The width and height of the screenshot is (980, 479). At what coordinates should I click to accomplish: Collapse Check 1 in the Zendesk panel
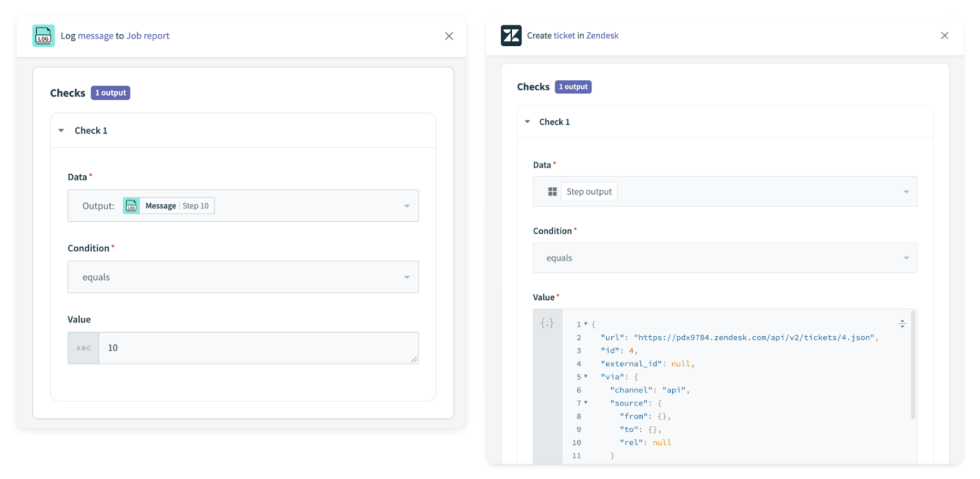[527, 121]
